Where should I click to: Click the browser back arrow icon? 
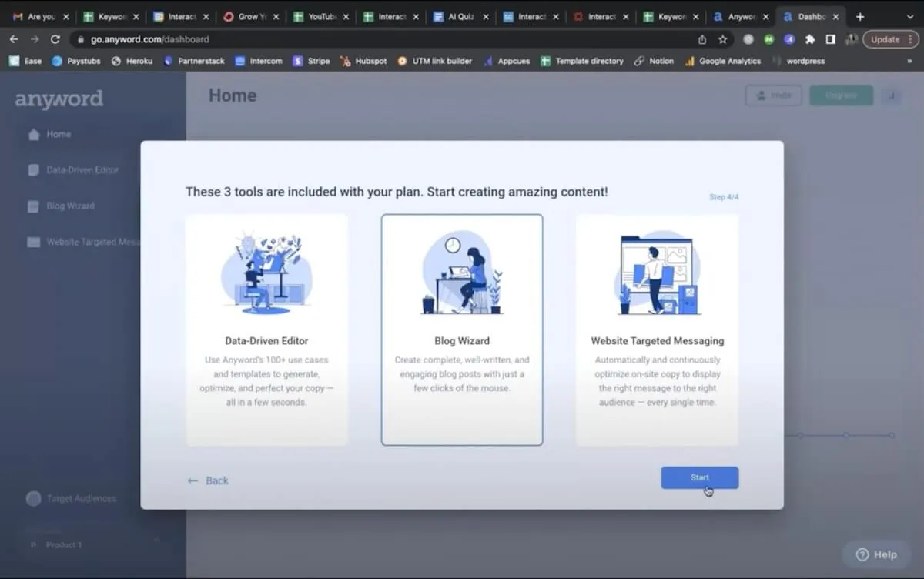tap(14, 39)
